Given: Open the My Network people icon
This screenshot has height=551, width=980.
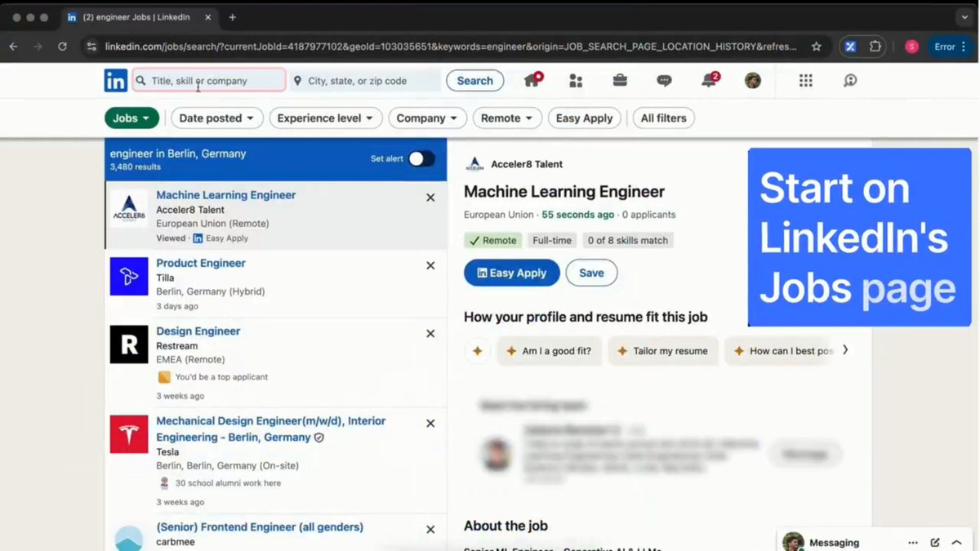Looking at the screenshot, I should tap(576, 81).
